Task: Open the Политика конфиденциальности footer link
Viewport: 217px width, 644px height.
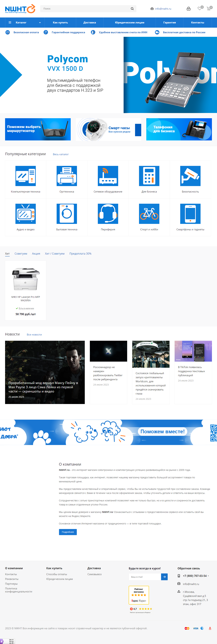Action: tap(18, 590)
